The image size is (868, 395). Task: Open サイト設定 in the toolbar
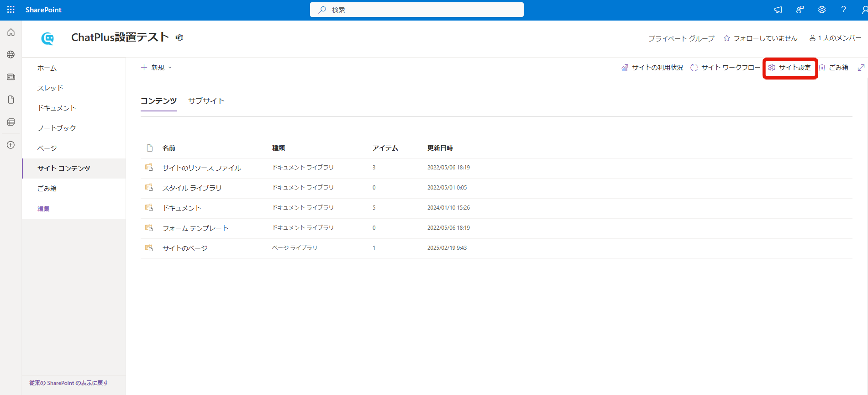789,68
